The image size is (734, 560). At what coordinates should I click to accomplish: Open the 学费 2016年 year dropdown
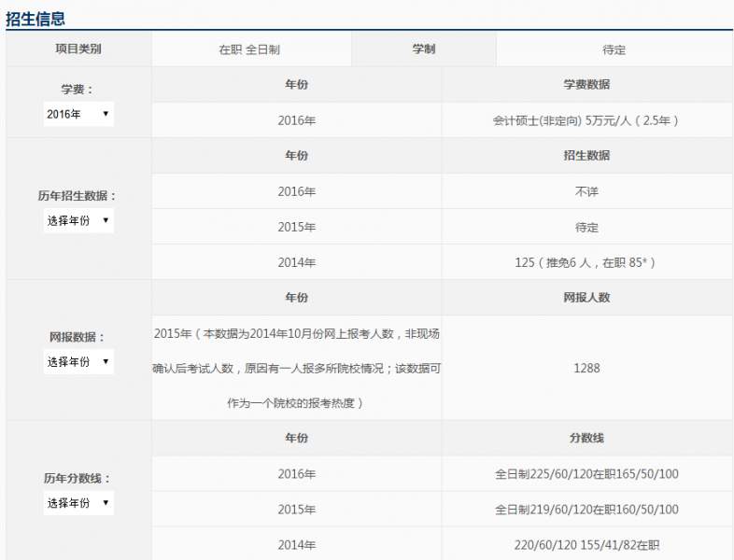(78, 114)
